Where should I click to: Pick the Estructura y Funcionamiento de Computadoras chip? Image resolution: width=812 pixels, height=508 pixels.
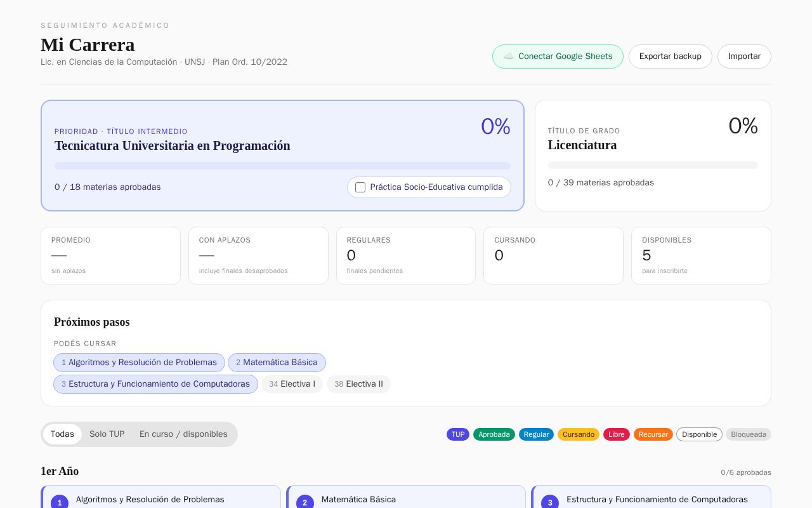[x=155, y=384]
